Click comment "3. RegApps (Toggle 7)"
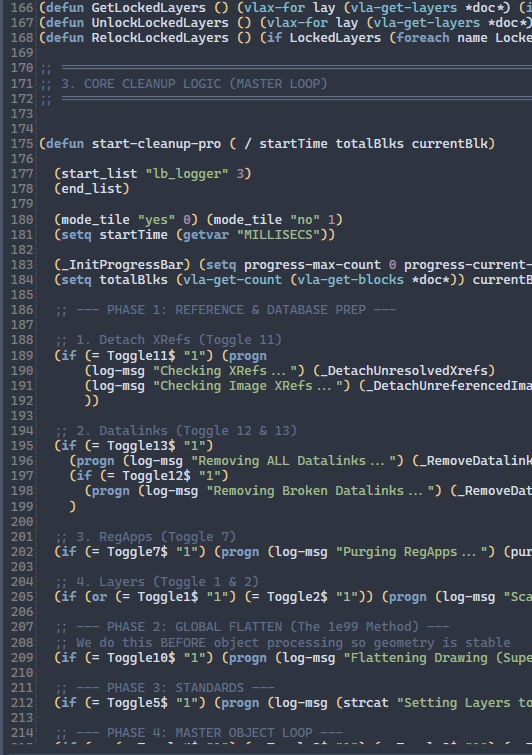Image resolution: width=532 pixels, height=755 pixels. point(156,536)
